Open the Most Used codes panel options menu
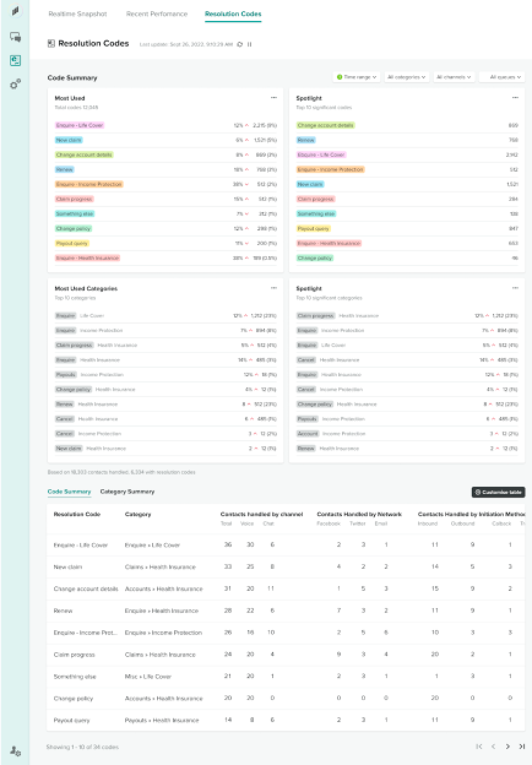Screen dimensions: 532x765 274,97
